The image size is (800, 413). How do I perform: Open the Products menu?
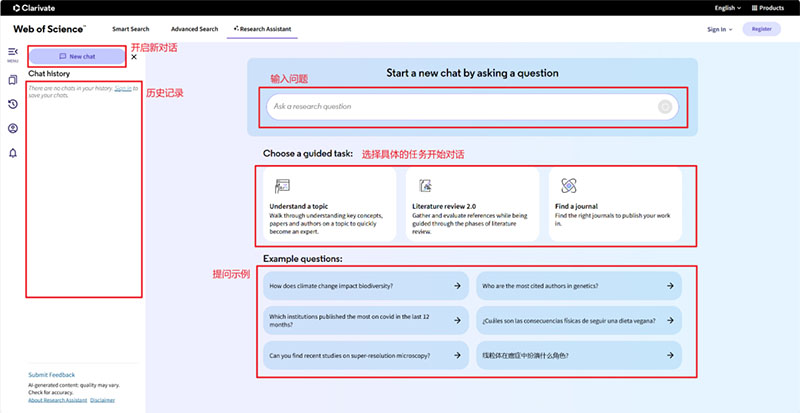(x=768, y=8)
